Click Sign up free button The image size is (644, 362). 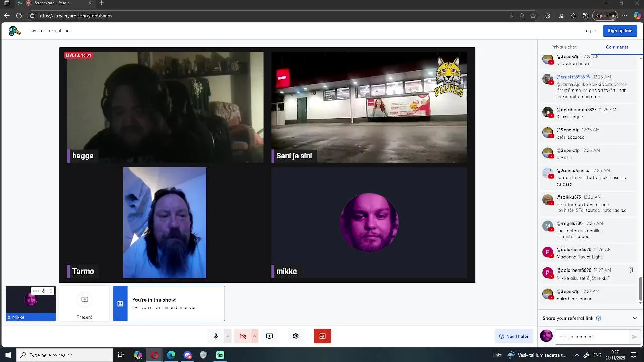pyautogui.click(x=620, y=31)
